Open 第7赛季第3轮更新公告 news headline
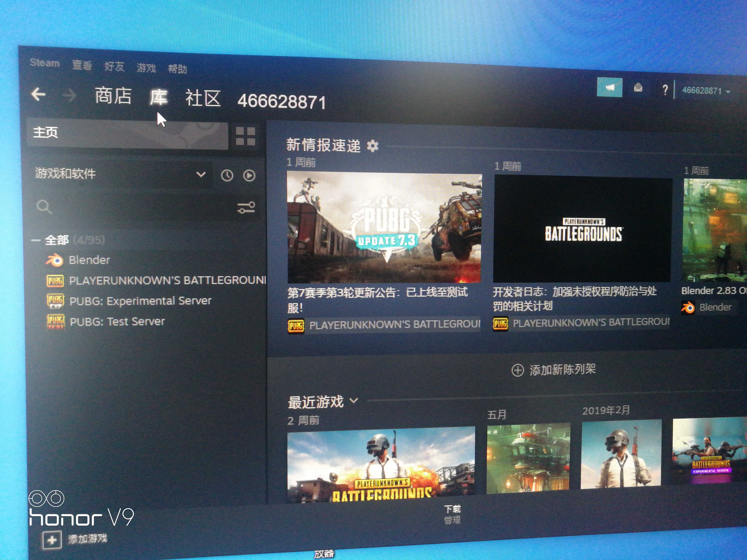 click(377, 300)
